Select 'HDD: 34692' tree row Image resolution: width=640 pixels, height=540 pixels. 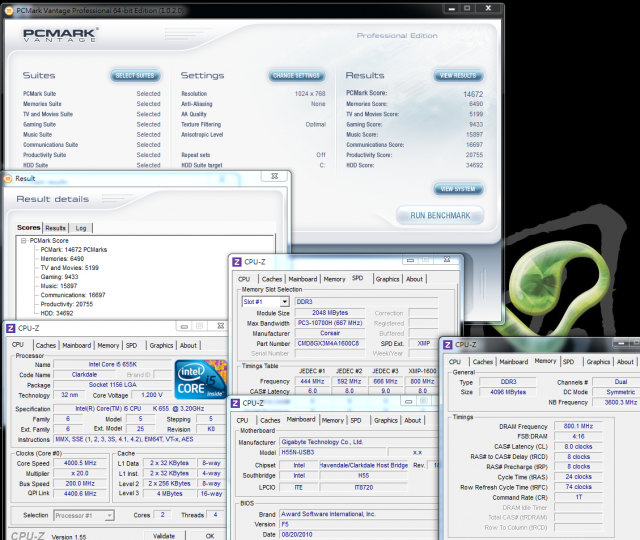[x=57, y=313]
